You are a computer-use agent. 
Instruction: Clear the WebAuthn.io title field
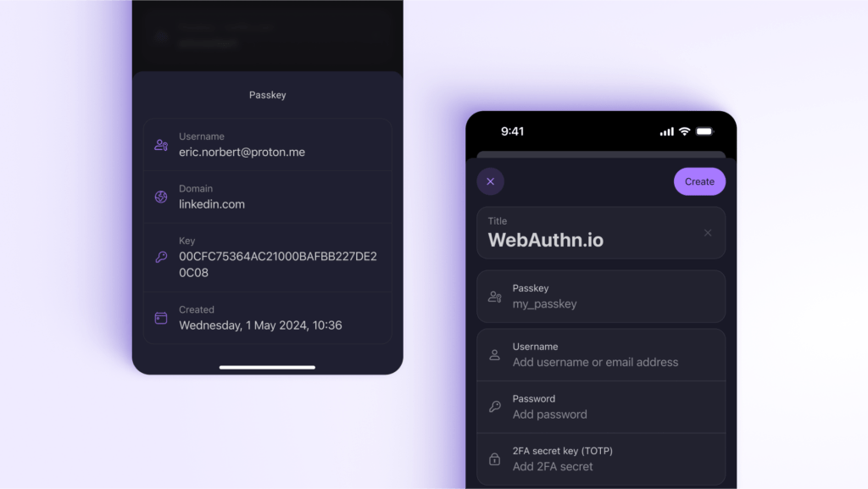(x=708, y=233)
